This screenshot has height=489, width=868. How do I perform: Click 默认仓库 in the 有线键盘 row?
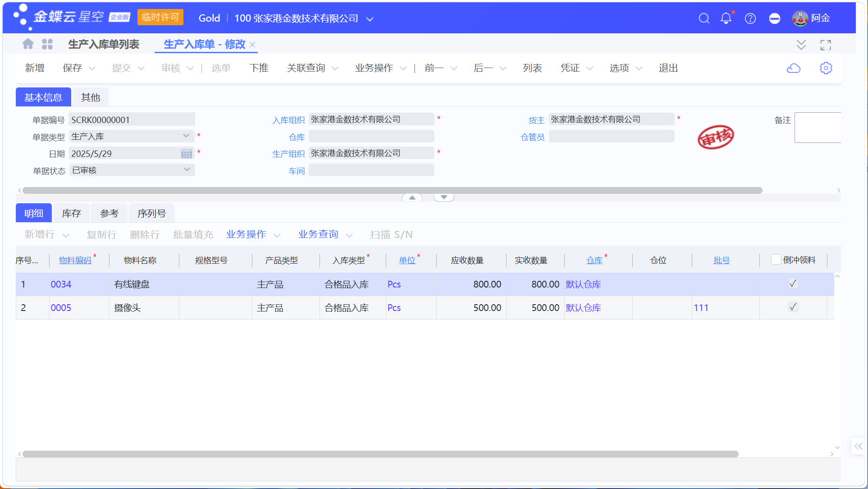coord(583,284)
